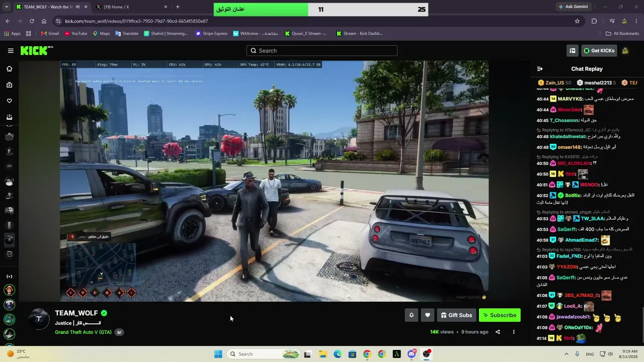The width and height of the screenshot is (644, 362).
Task: Open the Maps bookmark
Action: (101, 34)
